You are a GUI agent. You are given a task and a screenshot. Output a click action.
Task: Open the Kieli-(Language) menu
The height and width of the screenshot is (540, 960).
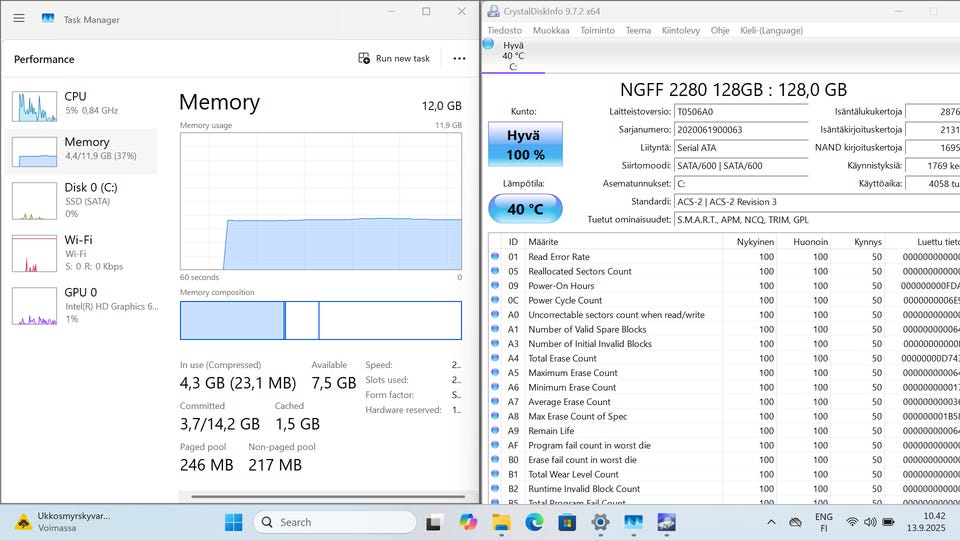point(771,30)
